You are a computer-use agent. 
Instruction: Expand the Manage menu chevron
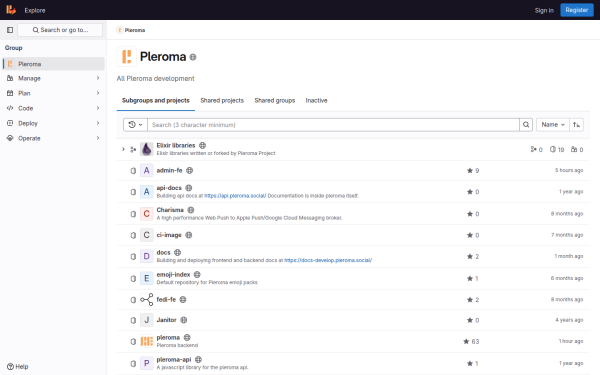[98, 78]
